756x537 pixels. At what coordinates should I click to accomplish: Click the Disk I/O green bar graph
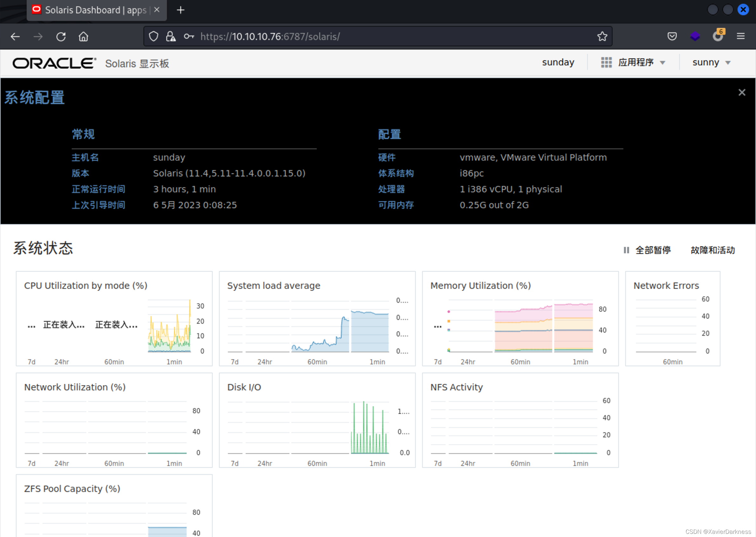click(x=369, y=427)
